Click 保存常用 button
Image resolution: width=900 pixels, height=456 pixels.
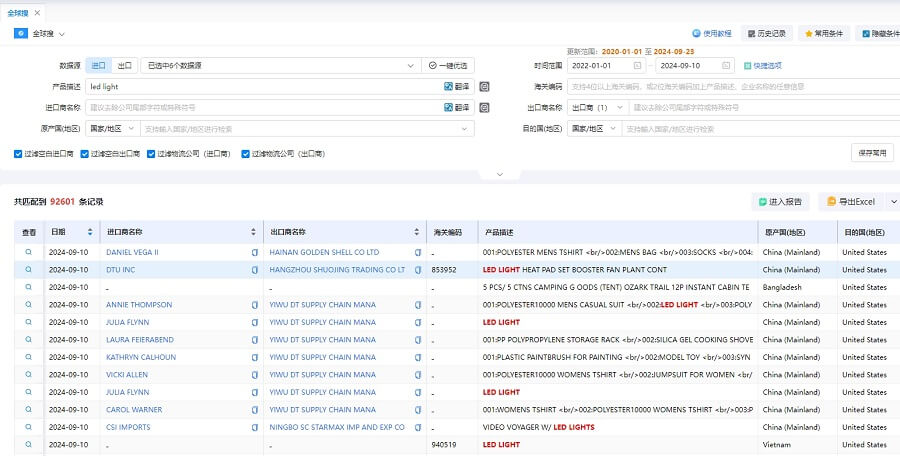coord(872,153)
